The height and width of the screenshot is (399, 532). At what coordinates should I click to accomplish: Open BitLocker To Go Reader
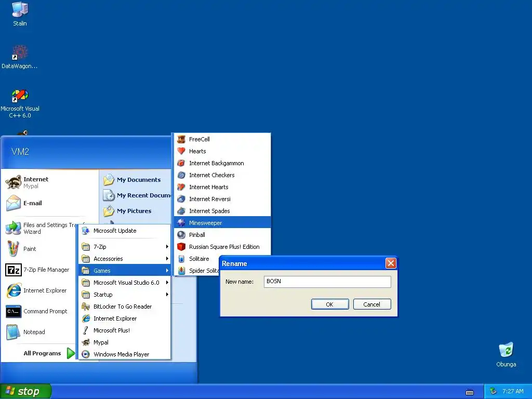click(x=125, y=307)
